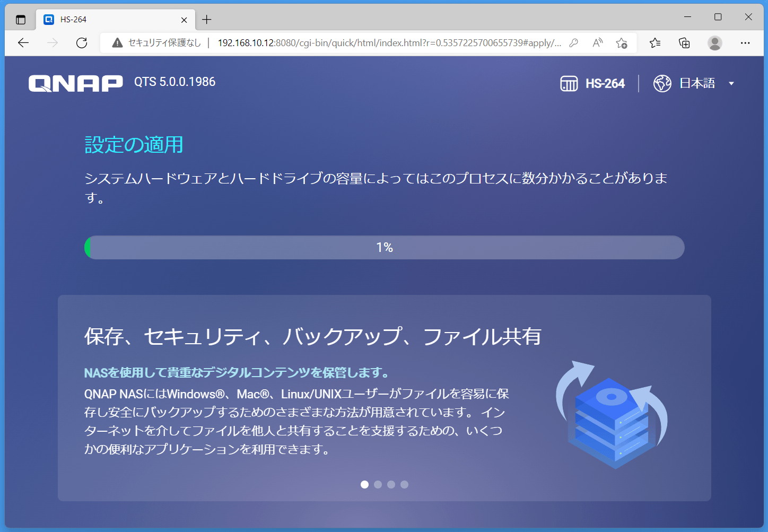The width and height of the screenshot is (768, 532).
Task: Click the NASを使用して subtitle text
Action: (x=237, y=373)
